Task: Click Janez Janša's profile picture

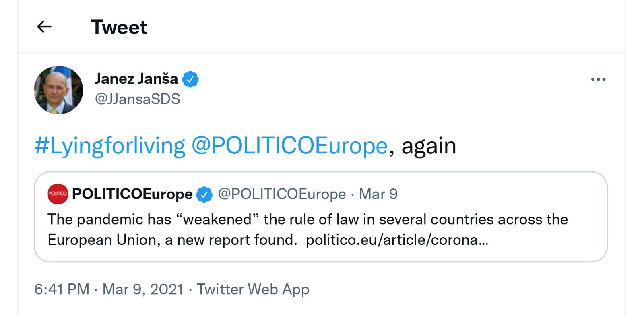Action: click(x=58, y=90)
